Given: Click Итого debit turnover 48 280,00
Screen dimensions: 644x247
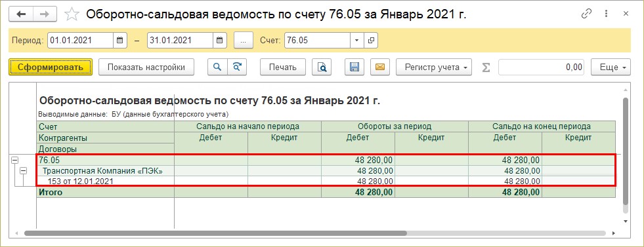Looking at the screenshot, I should point(358,192).
